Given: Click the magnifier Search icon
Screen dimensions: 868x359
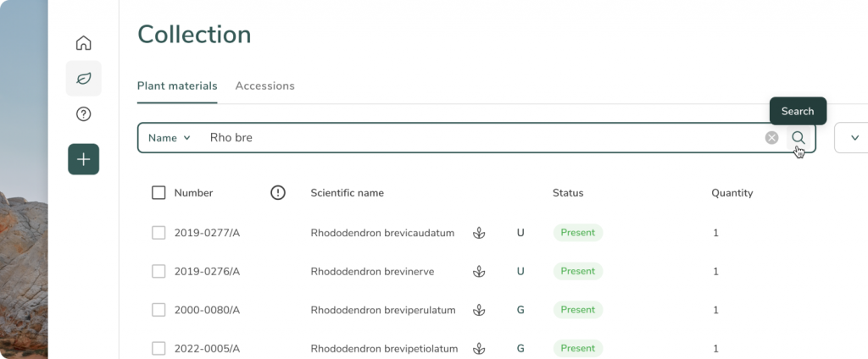Looking at the screenshot, I should tap(798, 138).
